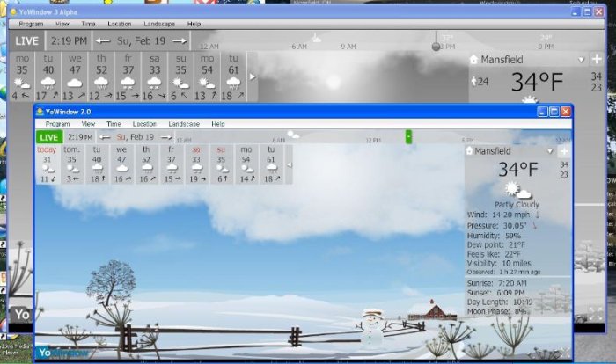Add location with plus icon in YoWindow 2.0
This screenshot has width=616, height=364.
tap(564, 151)
